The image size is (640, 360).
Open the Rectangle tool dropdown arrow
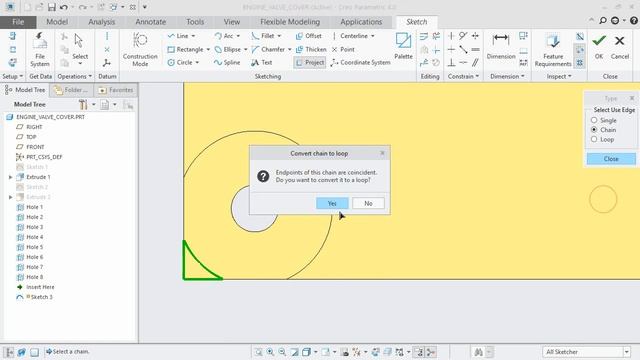click(x=208, y=49)
